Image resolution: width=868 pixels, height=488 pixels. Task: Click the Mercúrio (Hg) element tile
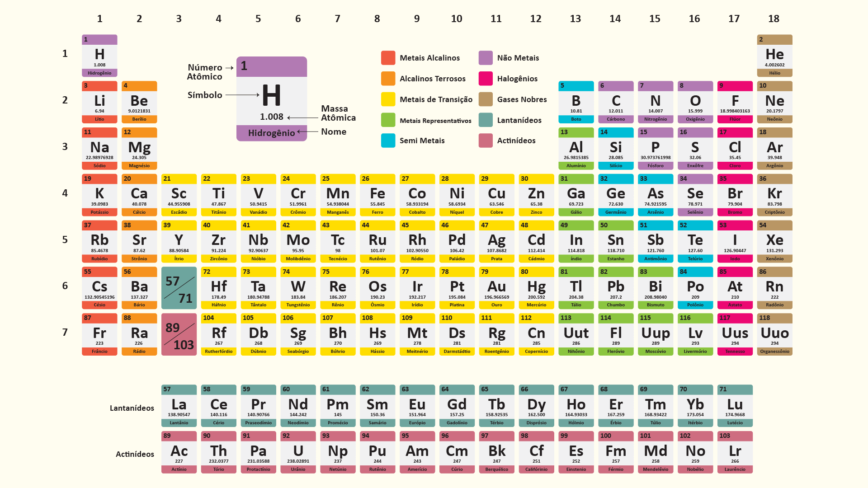[536, 288]
